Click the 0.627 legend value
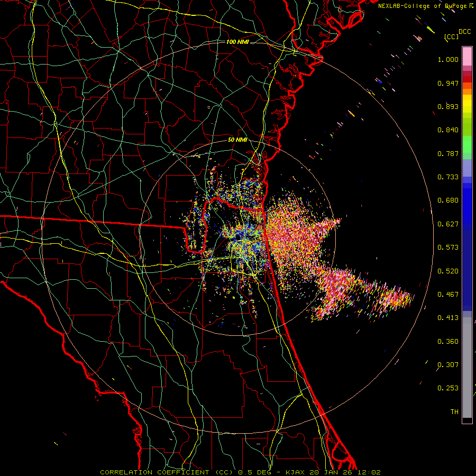This screenshot has height=476, width=476. click(x=448, y=224)
